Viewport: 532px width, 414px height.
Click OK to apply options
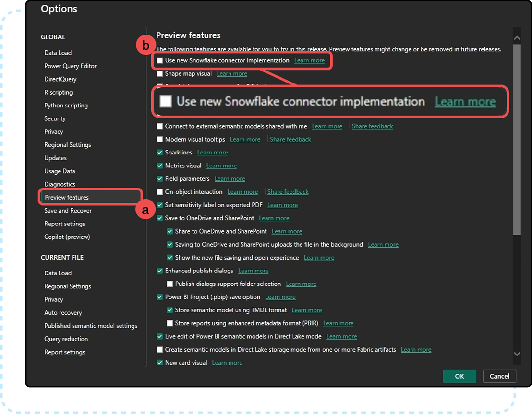pyautogui.click(x=459, y=377)
